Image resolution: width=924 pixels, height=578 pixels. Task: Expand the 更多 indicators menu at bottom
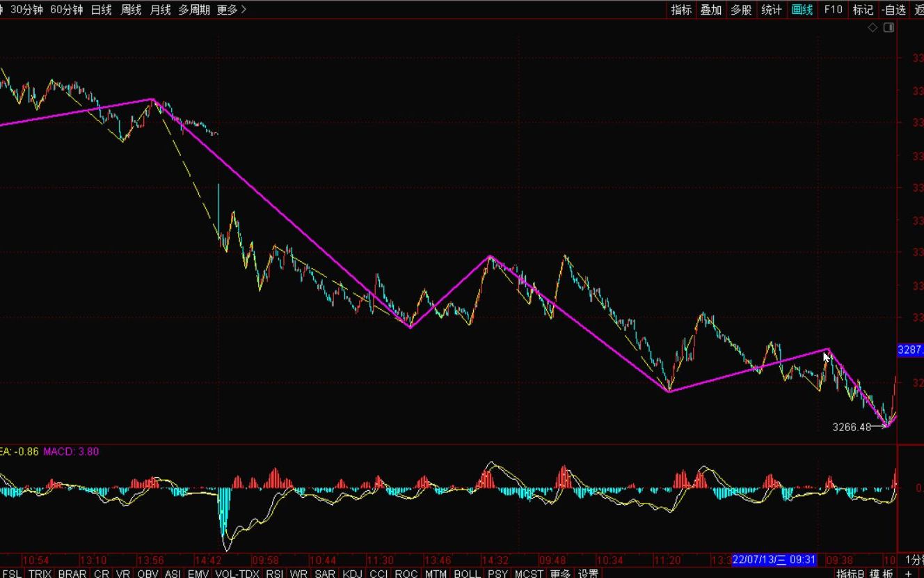pyautogui.click(x=560, y=573)
